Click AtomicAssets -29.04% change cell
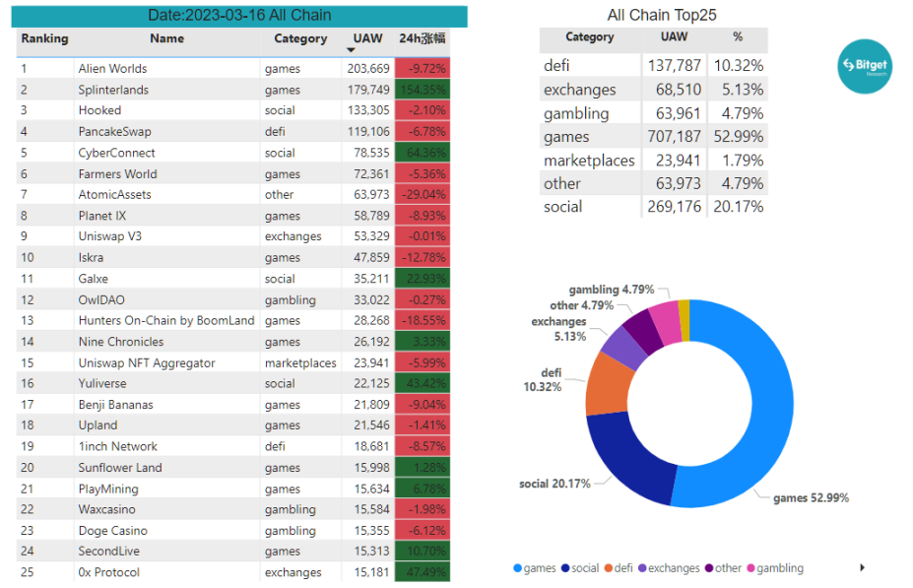Image resolution: width=913 pixels, height=588 pixels. pyautogui.click(x=423, y=194)
